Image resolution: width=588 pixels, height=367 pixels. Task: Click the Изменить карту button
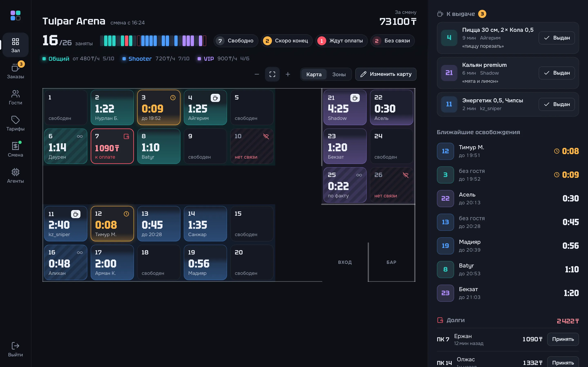(x=386, y=74)
